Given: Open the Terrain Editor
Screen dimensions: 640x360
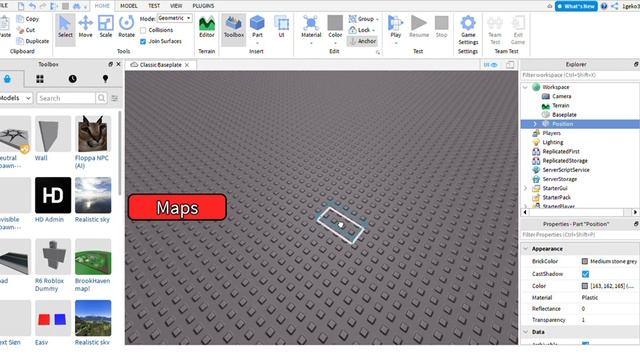Looking at the screenshot, I should 207,27.
